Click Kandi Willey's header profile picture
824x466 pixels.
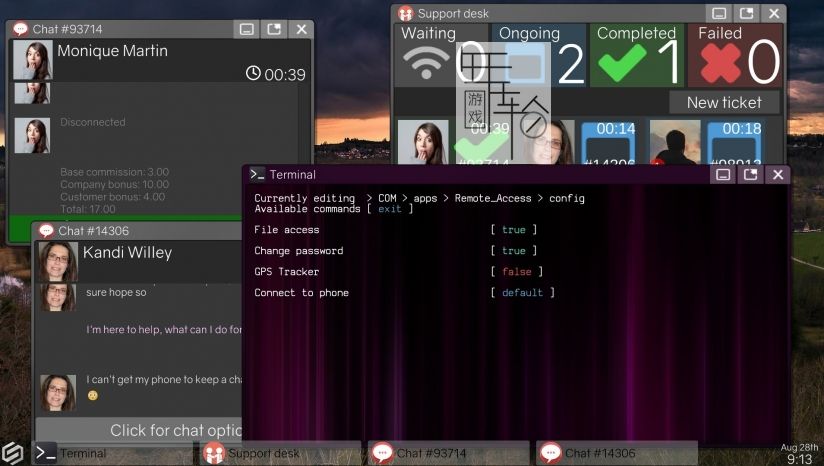58,261
